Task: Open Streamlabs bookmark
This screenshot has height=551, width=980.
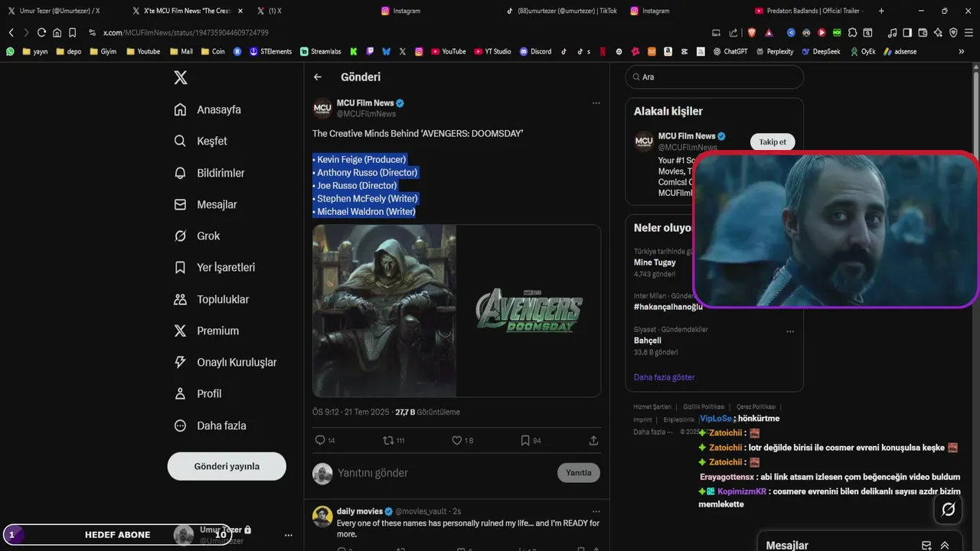Action: [x=320, y=51]
